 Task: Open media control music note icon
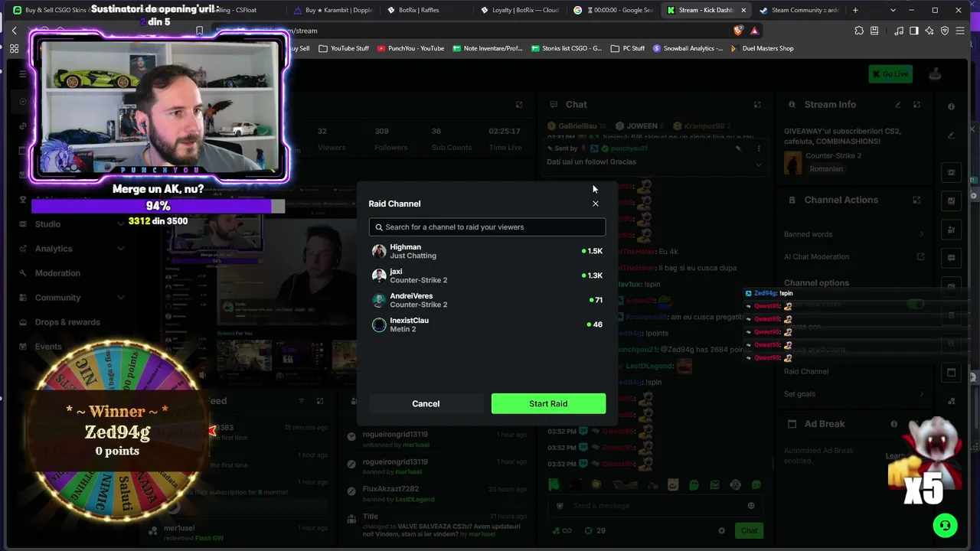[899, 31]
